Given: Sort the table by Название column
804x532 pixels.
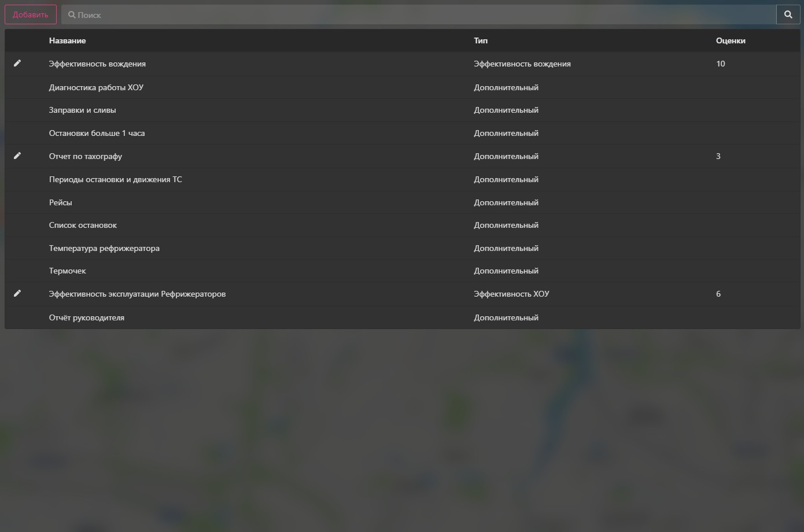Looking at the screenshot, I should point(67,40).
